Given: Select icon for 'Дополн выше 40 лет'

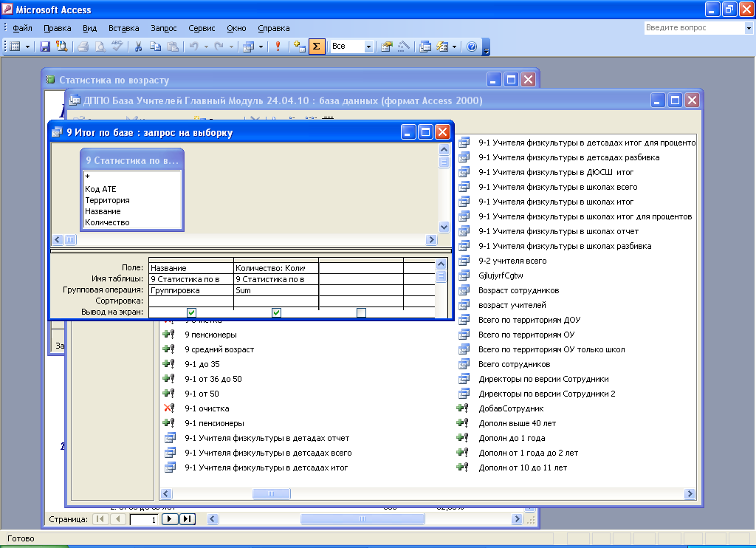Looking at the screenshot, I should coord(463,423).
